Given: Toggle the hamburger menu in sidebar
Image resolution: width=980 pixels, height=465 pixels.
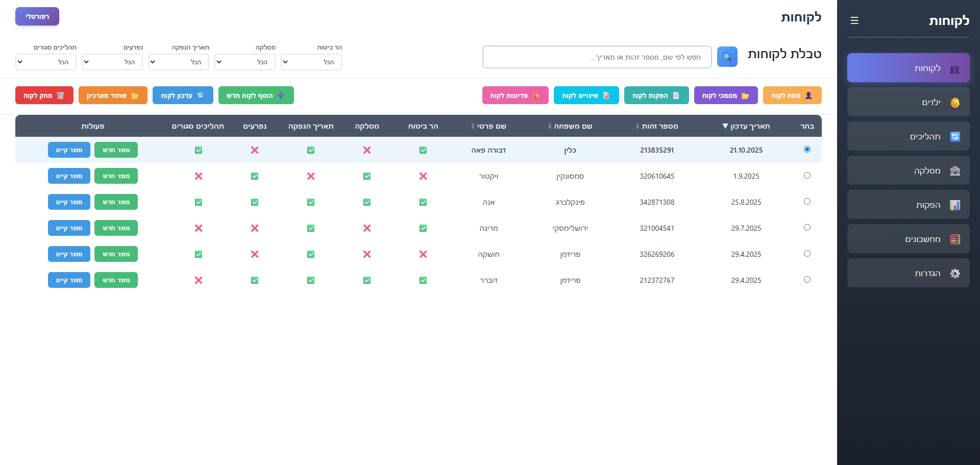Looking at the screenshot, I should pyautogui.click(x=854, y=20).
